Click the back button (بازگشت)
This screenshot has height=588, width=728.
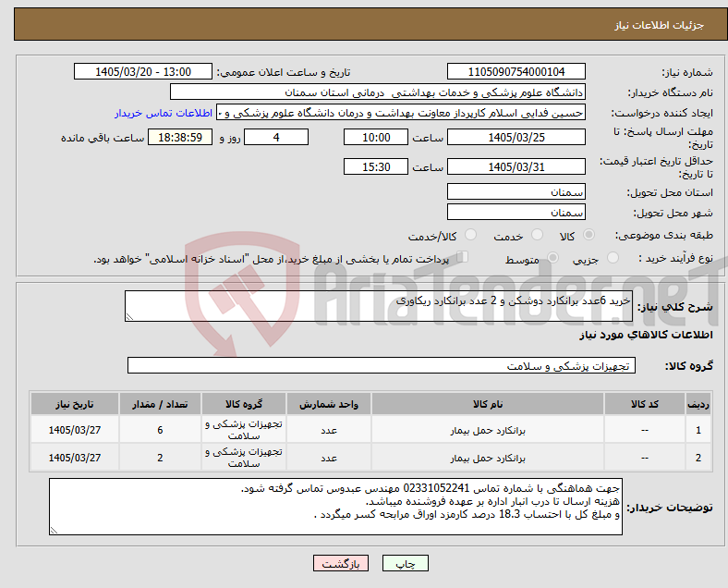tap(341, 563)
